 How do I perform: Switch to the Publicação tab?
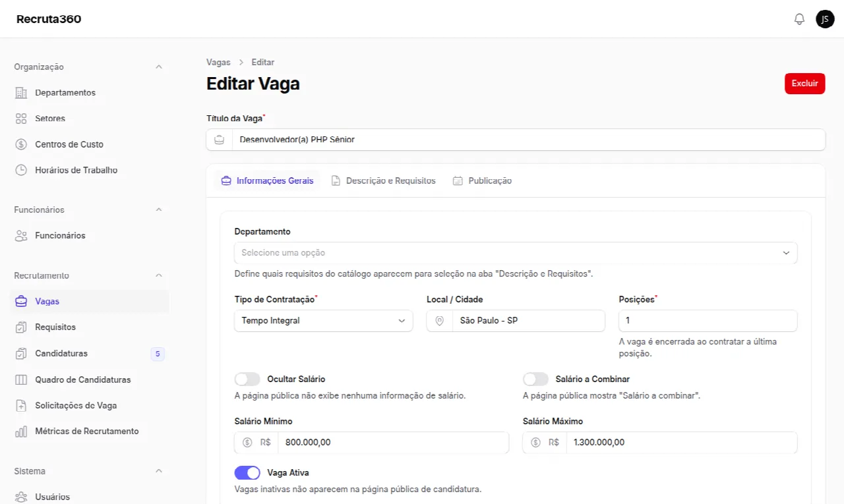[482, 181]
